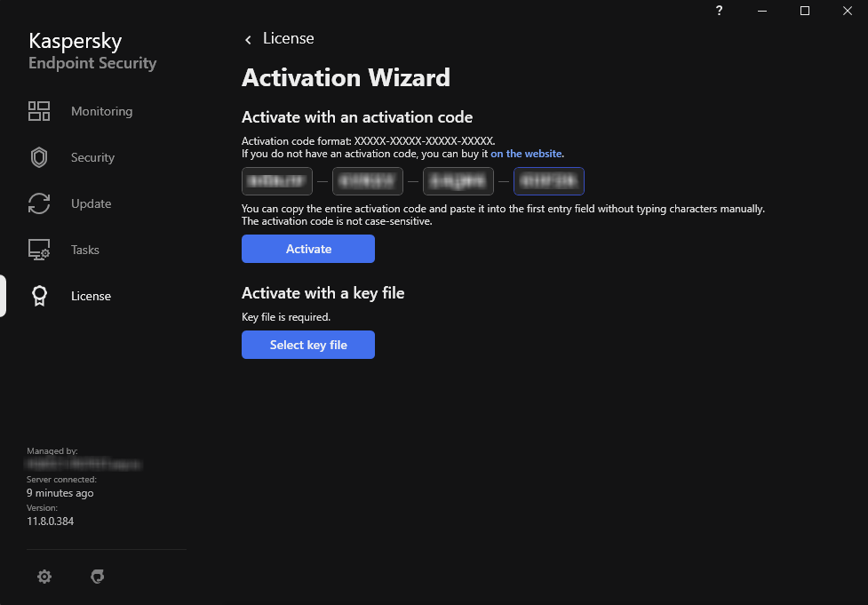Viewport: 868px width, 605px height.
Task: Click the License breadcrumb text at top
Action: pyautogui.click(x=289, y=39)
